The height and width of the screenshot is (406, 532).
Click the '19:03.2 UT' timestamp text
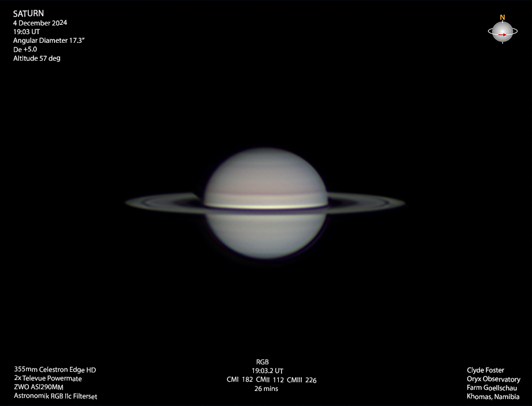click(267, 371)
